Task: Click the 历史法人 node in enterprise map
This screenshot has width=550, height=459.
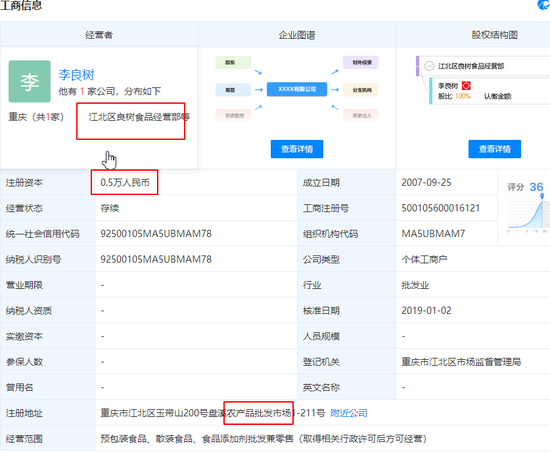Action: click(x=361, y=115)
